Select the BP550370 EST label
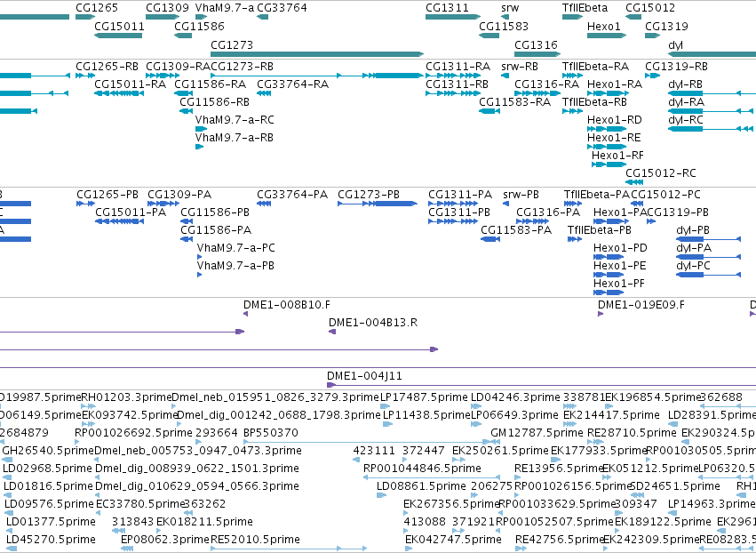The height and width of the screenshot is (553, 756). tap(271, 433)
